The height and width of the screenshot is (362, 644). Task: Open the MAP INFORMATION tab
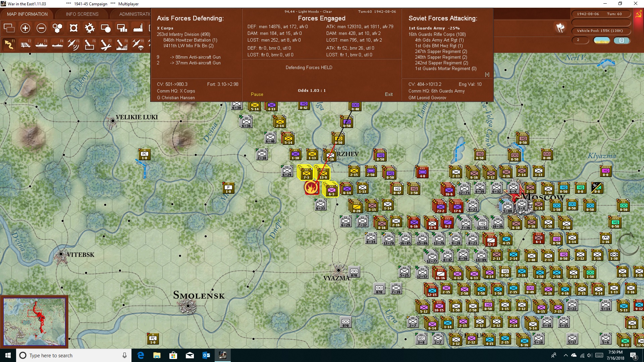pyautogui.click(x=27, y=14)
